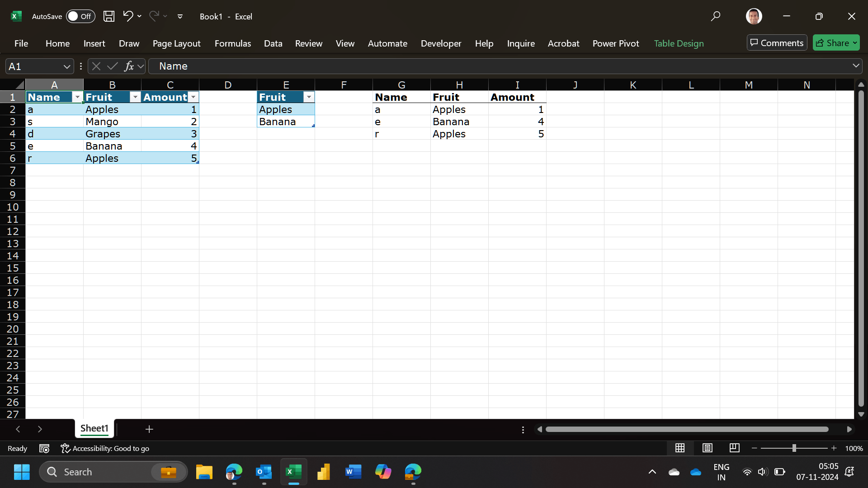Click the Comments button
Screen dimensions: 868x488
coord(777,43)
